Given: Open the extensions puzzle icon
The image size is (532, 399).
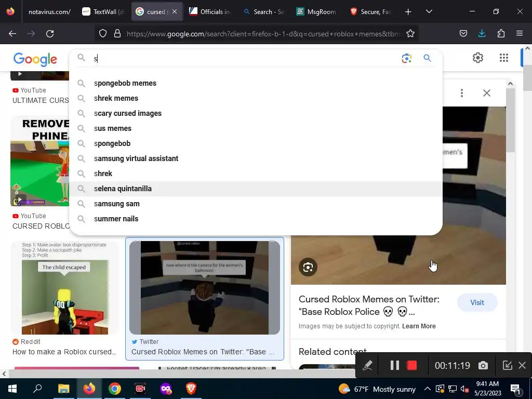Looking at the screenshot, I should pos(501,34).
